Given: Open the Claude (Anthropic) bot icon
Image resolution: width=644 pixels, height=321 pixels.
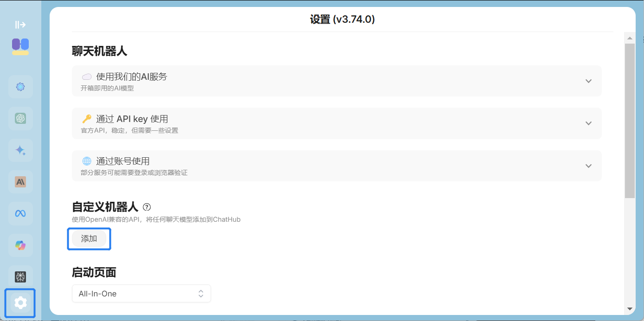Looking at the screenshot, I should 20,182.
